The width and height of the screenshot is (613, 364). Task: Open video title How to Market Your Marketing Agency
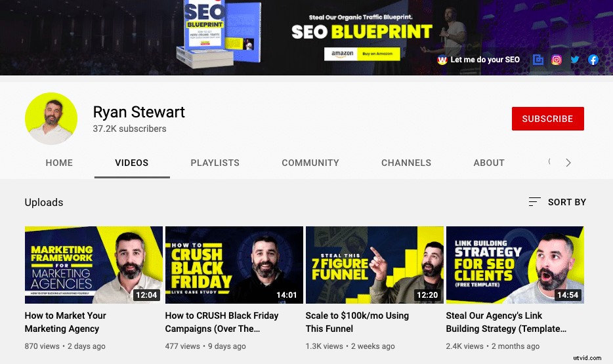tap(65, 322)
